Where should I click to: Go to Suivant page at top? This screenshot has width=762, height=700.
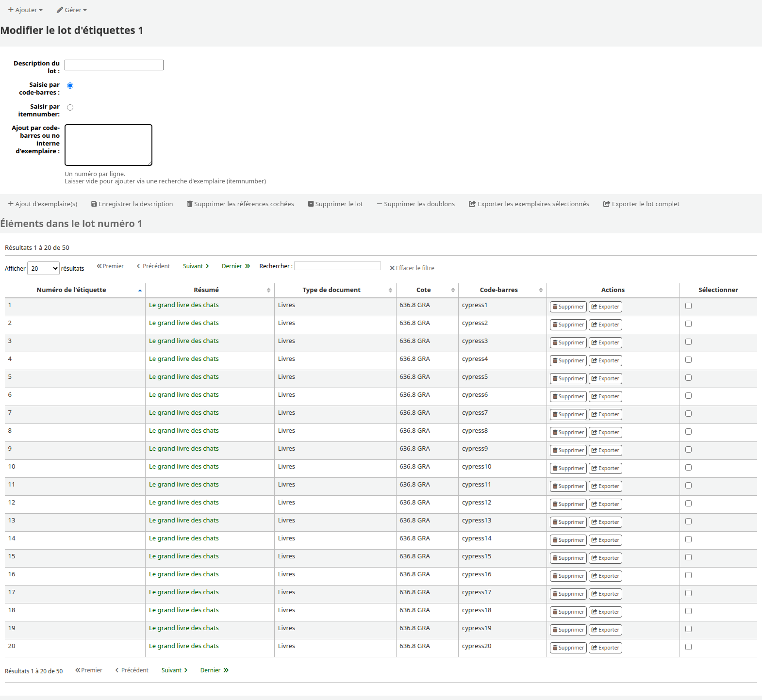[196, 266]
